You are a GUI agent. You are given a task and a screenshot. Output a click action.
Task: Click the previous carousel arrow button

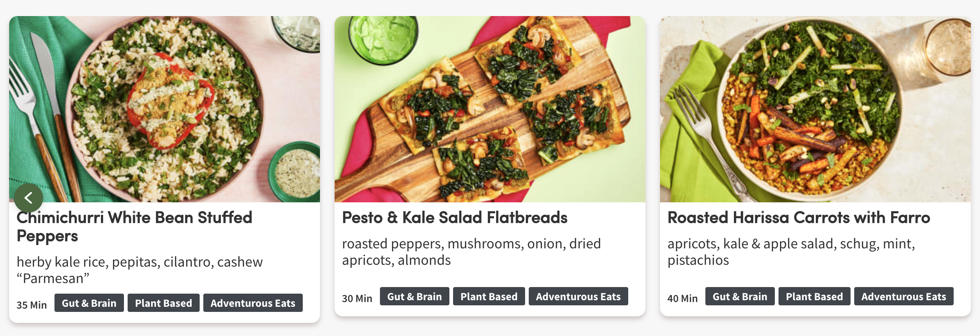pos(29,198)
